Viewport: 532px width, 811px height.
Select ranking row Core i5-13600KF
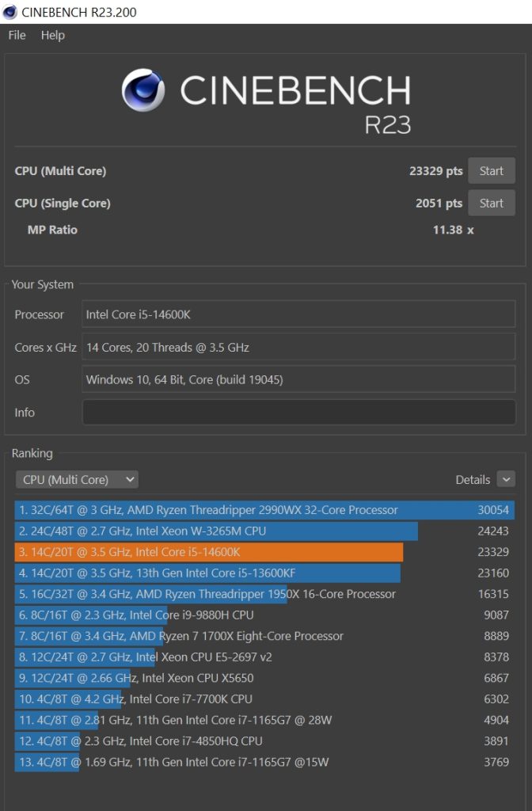pyautogui.click(x=264, y=573)
